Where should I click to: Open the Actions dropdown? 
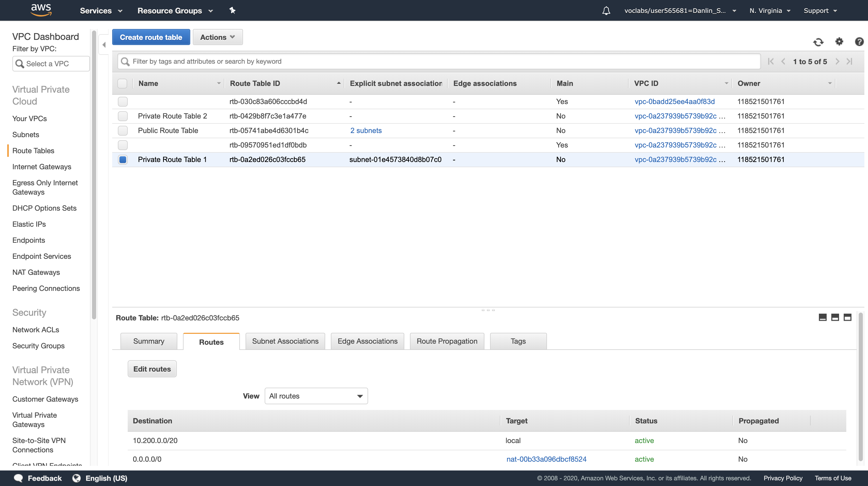[217, 37]
